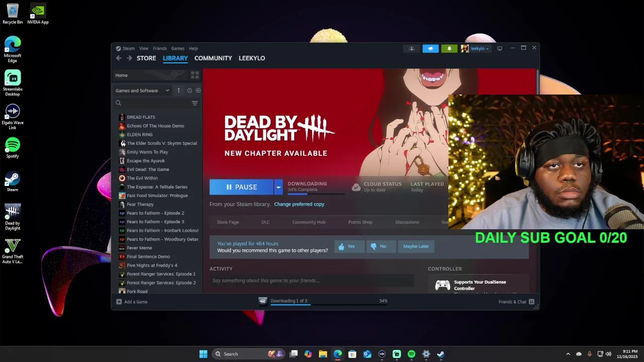Open Streamlabs Desktop desktop shortcut
This screenshot has height=362, width=644.
pyautogui.click(x=13, y=83)
